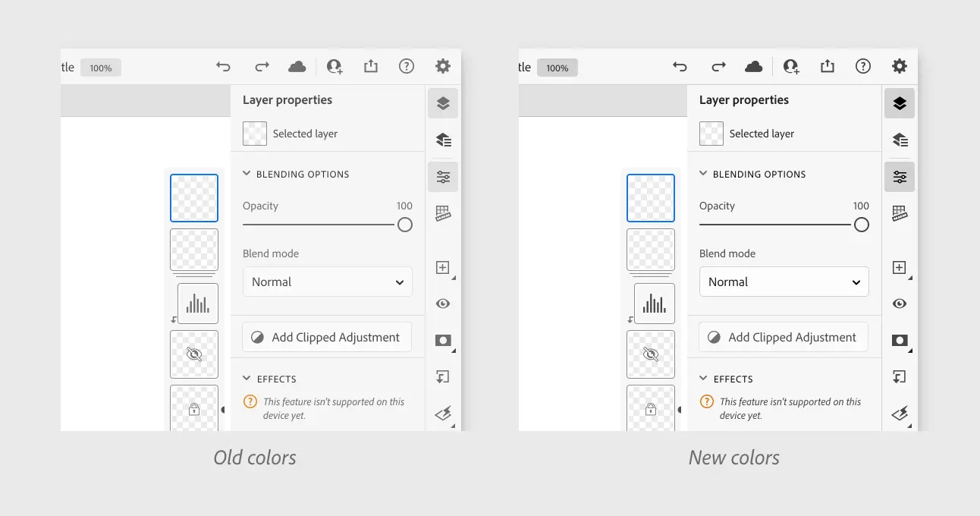Image resolution: width=980 pixels, height=516 pixels.
Task: Open the layer mask options icon
Action: pos(443,340)
